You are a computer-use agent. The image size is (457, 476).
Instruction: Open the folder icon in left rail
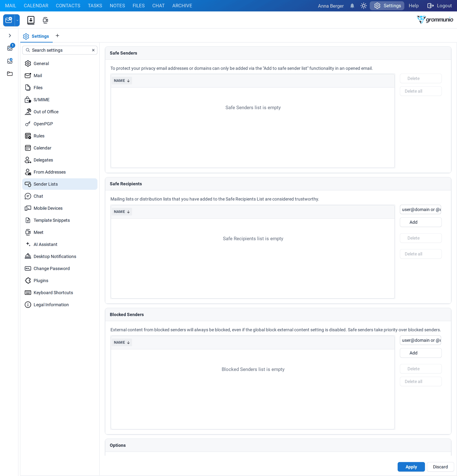pyautogui.click(x=10, y=74)
